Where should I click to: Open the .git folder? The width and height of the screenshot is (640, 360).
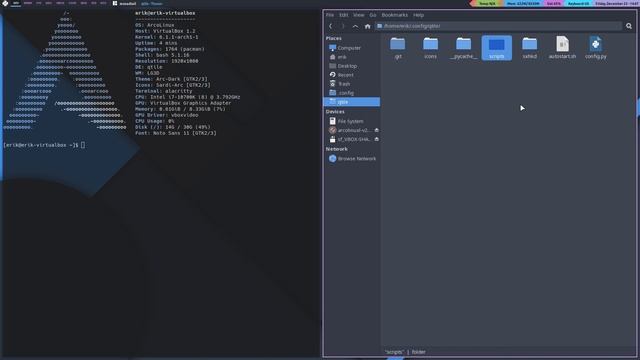398,48
